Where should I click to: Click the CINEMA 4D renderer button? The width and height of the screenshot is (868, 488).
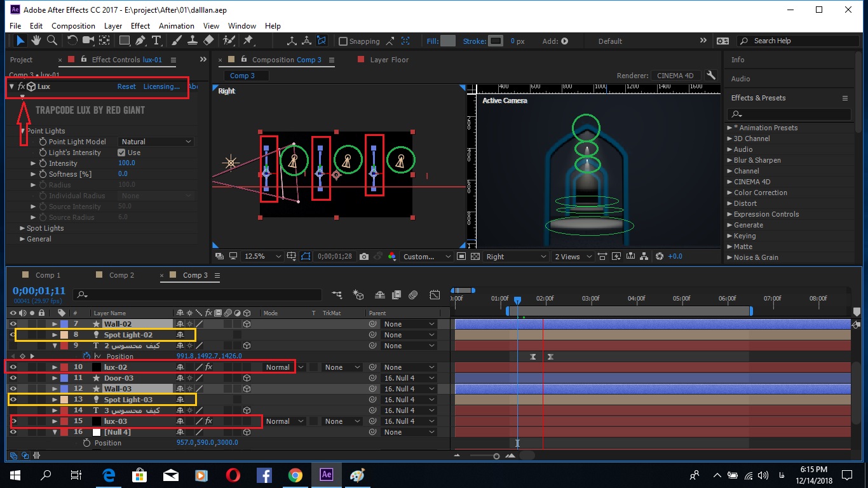(x=675, y=76)
